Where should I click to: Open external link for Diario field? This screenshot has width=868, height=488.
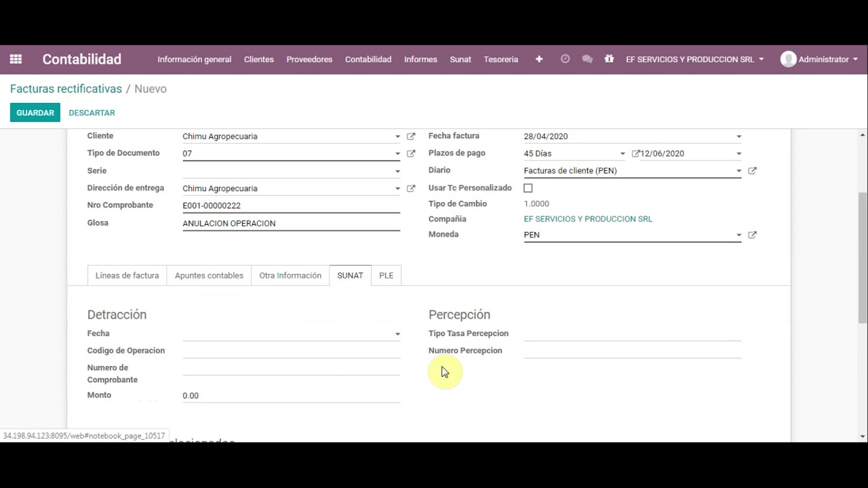pos(752,171)
